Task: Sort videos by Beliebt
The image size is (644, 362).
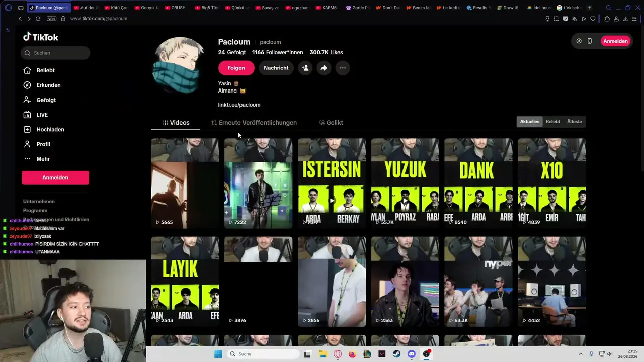Action: tap(553, 121)
